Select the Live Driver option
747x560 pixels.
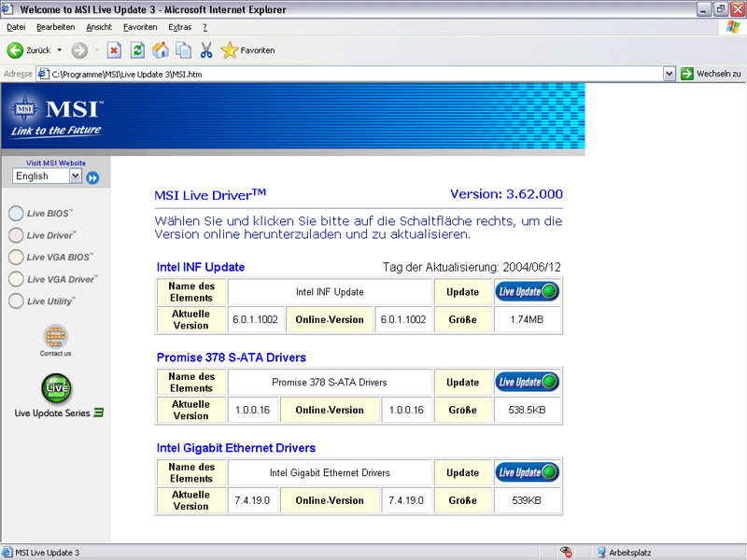pos(42,235)
